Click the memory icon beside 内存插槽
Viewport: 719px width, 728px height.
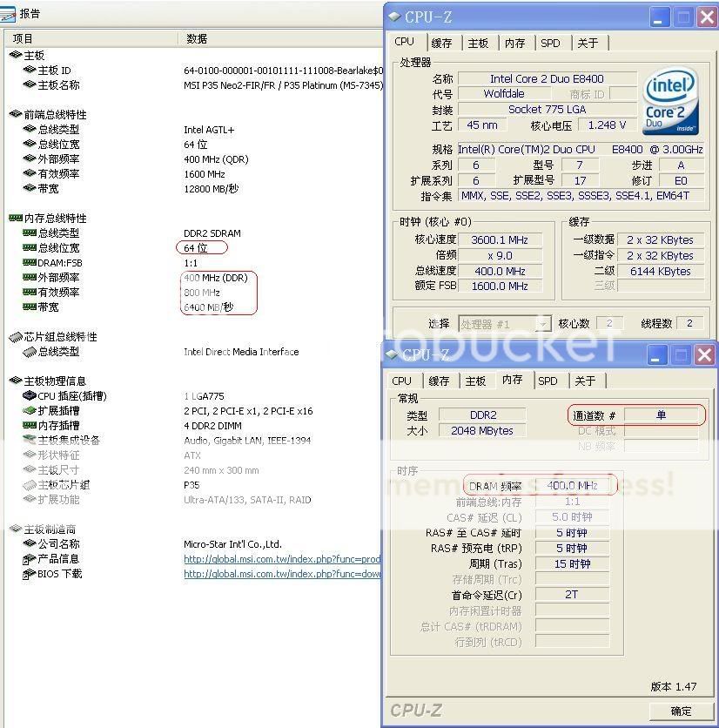[x=30, y=425]
